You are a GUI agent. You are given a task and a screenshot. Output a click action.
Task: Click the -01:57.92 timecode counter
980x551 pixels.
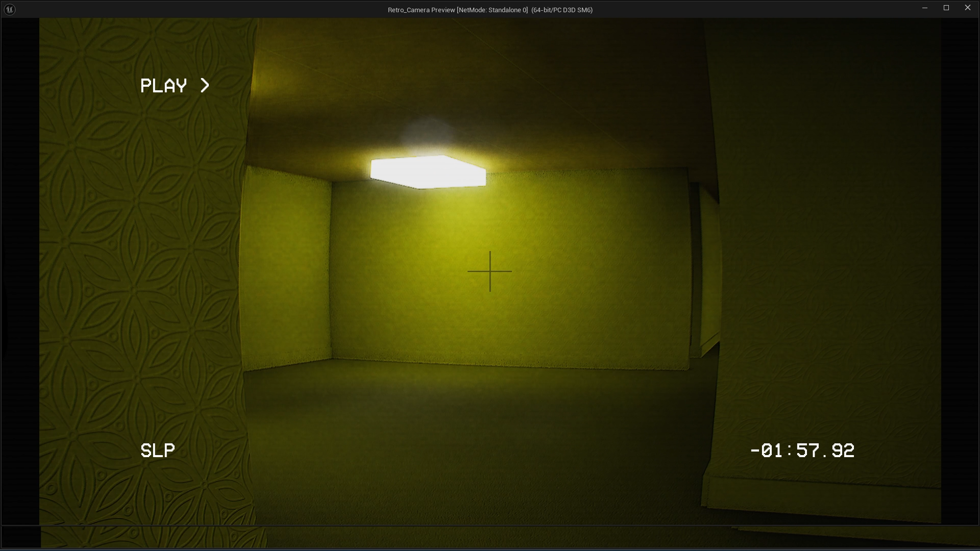point(802,450)
